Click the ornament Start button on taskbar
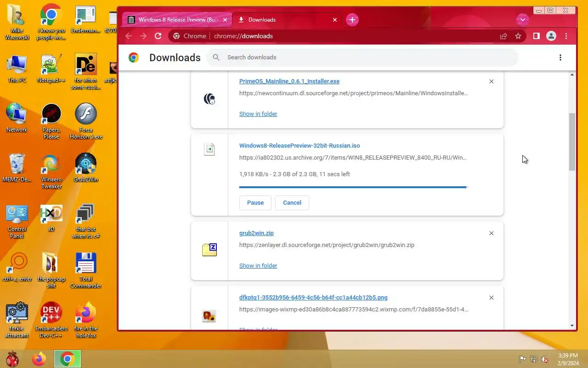588x368 pixels. (x=12, y=359)
